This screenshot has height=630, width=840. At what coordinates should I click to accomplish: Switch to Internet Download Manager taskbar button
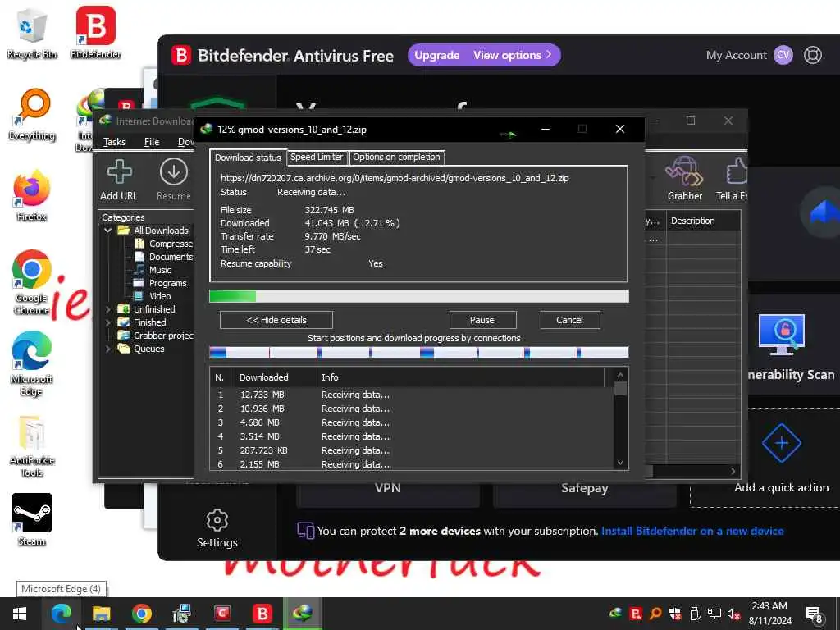(x=302, y=614)
